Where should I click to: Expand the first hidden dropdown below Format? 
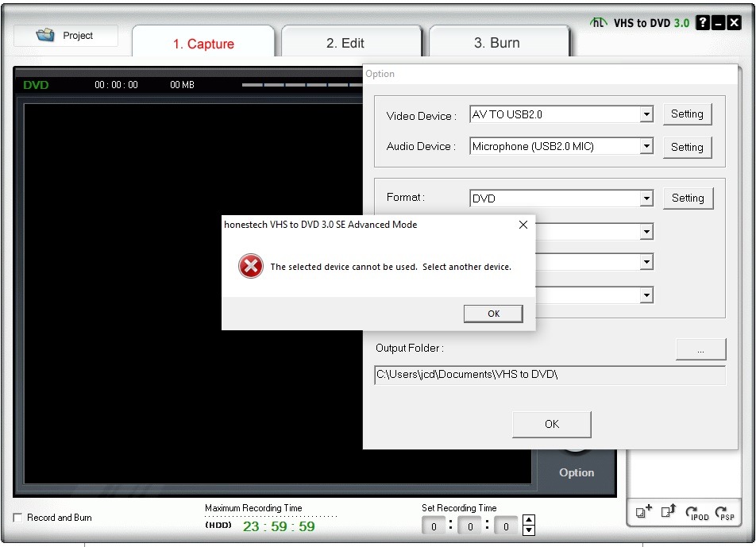pyautogui.click(x=646, y=232)
